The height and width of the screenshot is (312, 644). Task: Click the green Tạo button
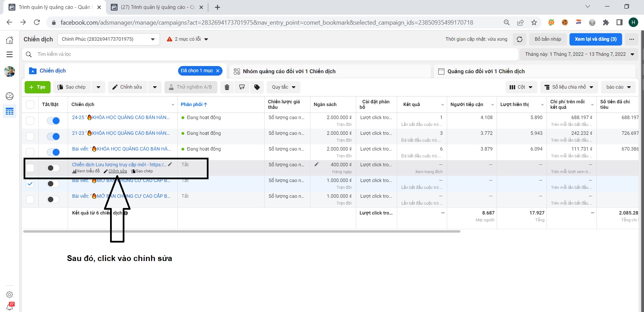tap(38, 87)
